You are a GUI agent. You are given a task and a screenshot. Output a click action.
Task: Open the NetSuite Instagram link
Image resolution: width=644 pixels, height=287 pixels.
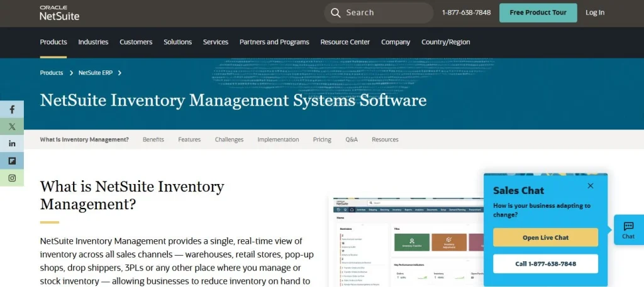[x=12, y=178]
